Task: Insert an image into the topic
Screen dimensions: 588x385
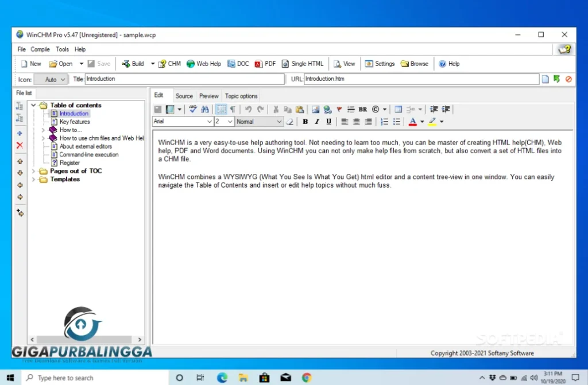Action: [x=315, y=109]
